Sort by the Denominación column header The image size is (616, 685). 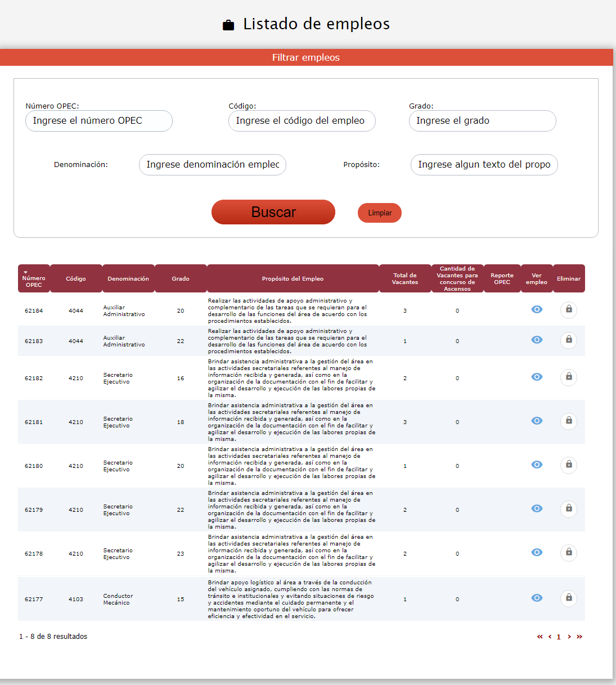click(x=128, y=279)
